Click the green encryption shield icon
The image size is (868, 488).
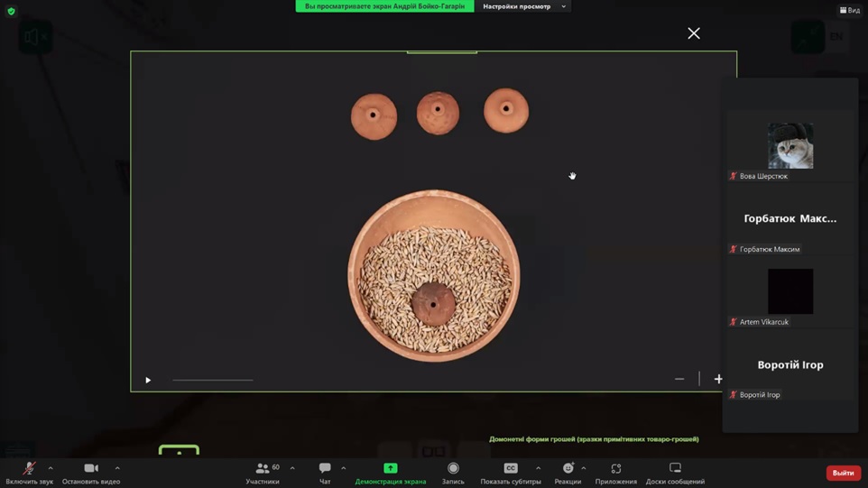coord(11,11)
